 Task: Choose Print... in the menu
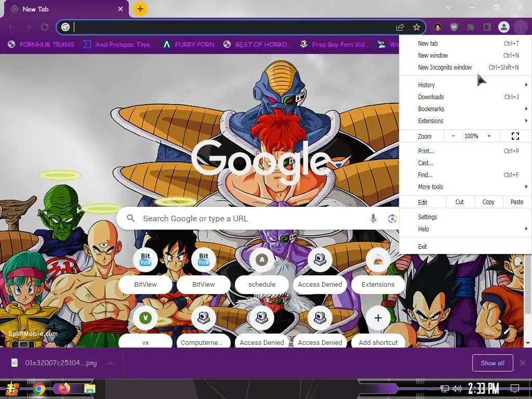click(x=465, y=151)
